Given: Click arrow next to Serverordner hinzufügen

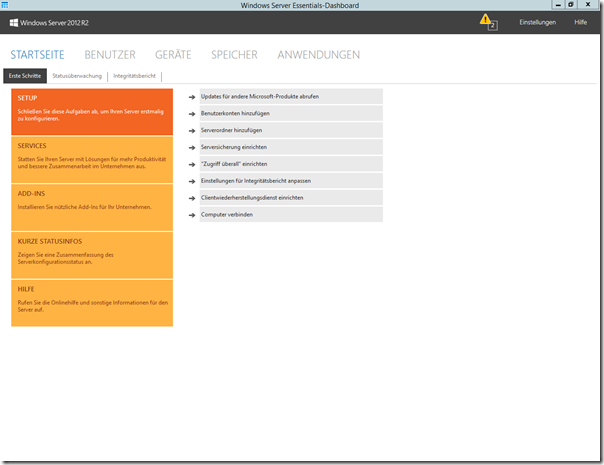Looking at the screenshot, I should coord(192,131).
